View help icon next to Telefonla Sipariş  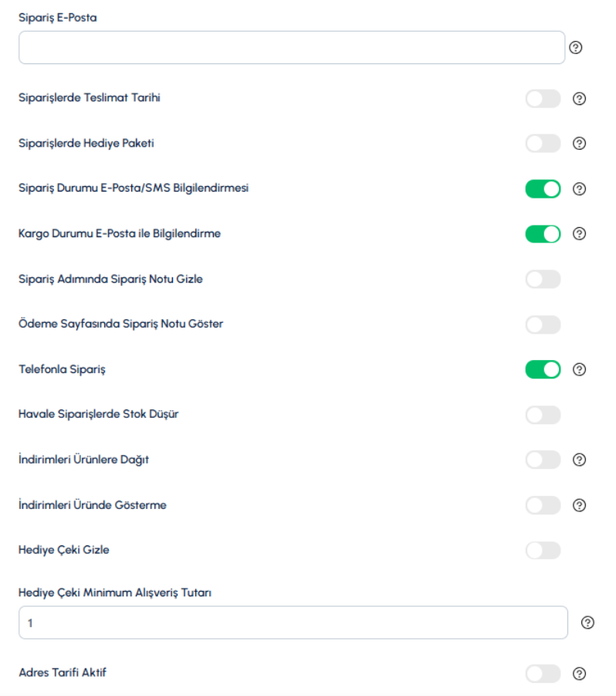(x=579, y=369)
